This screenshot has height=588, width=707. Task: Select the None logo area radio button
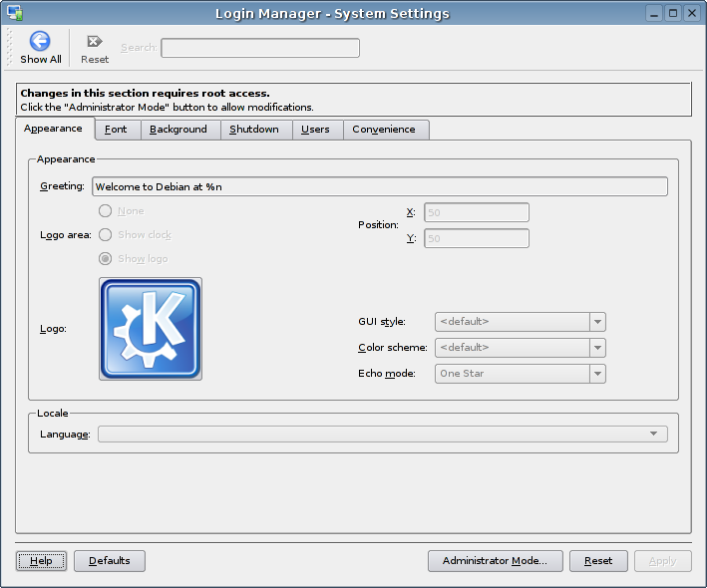[x=105, y=211]
